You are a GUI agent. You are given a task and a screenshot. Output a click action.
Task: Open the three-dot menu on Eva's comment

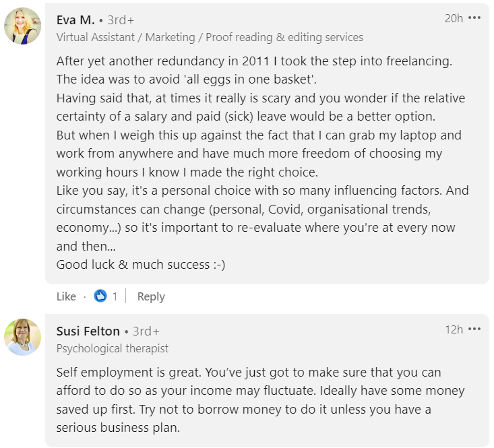474,18
